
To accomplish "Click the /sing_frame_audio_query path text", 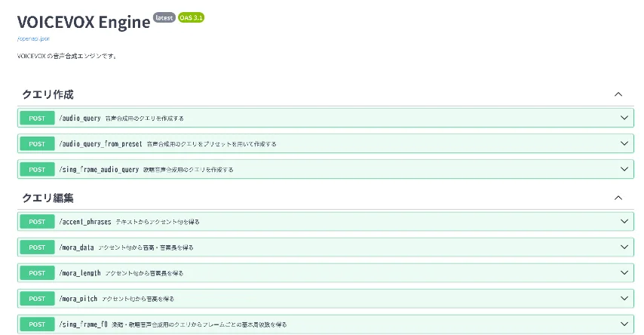I will (x=99, y=169).
